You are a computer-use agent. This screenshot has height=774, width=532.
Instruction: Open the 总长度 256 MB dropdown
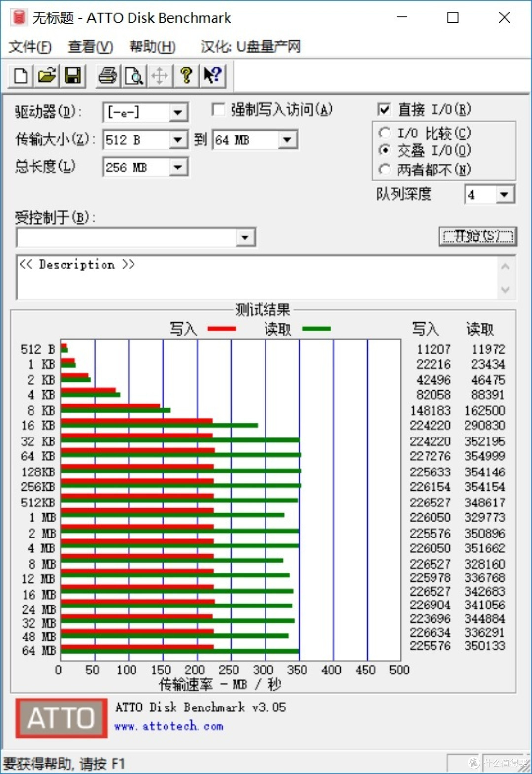pyautogui.click(x=178, y=168)
